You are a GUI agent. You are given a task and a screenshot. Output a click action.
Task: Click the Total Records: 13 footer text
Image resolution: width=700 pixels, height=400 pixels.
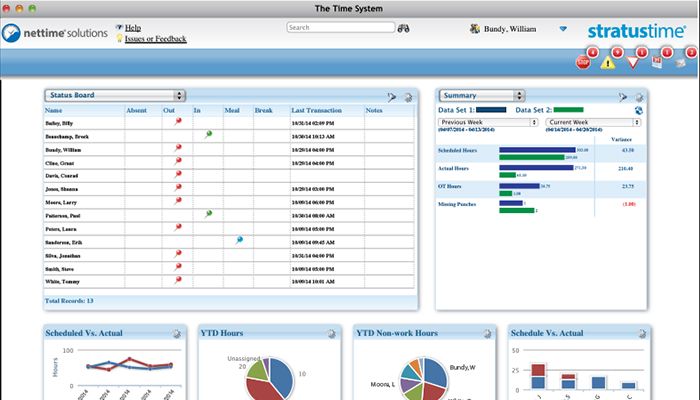click(69, 301)
